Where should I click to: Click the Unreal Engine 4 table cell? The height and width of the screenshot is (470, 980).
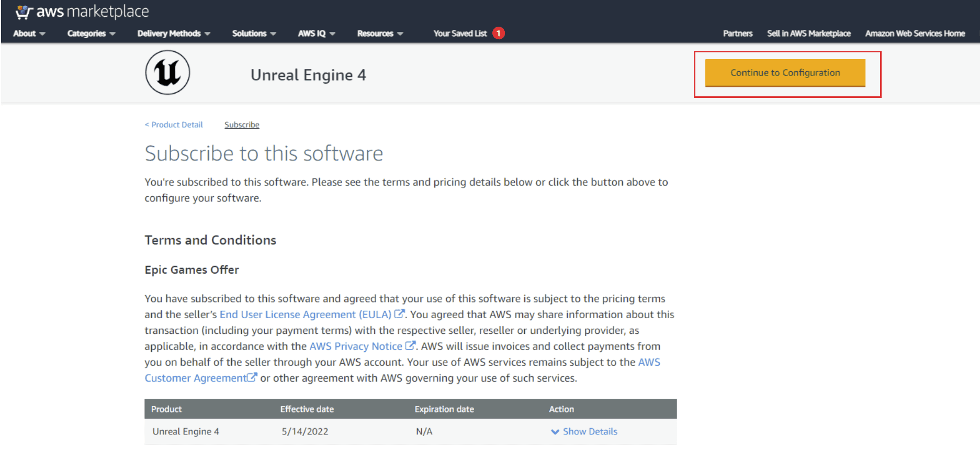(x=186, y=432)
